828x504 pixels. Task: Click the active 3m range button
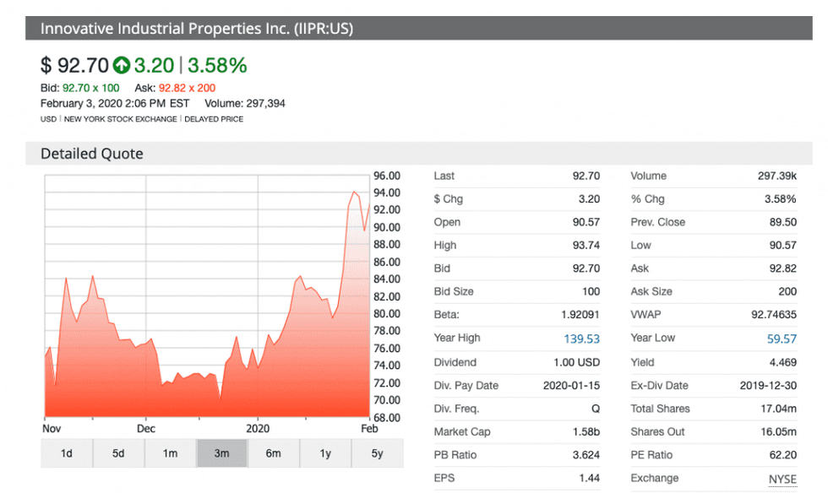pos(221,453)
